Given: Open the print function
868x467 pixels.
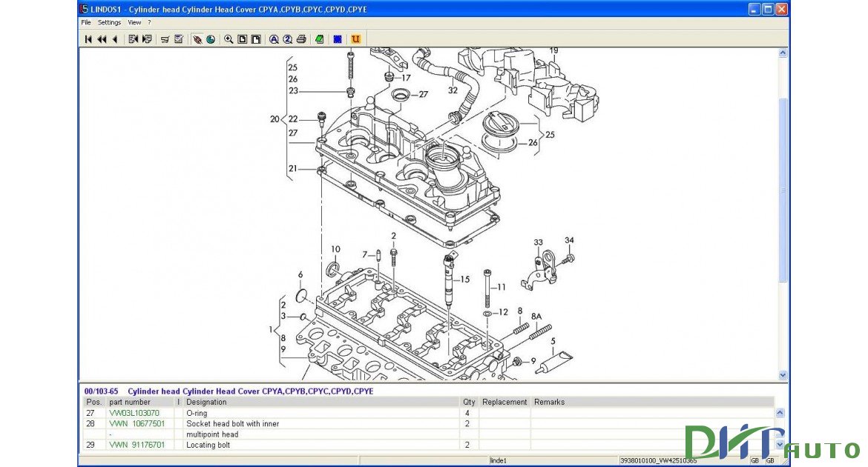Looking at the screenshot, I should [300, 39].
